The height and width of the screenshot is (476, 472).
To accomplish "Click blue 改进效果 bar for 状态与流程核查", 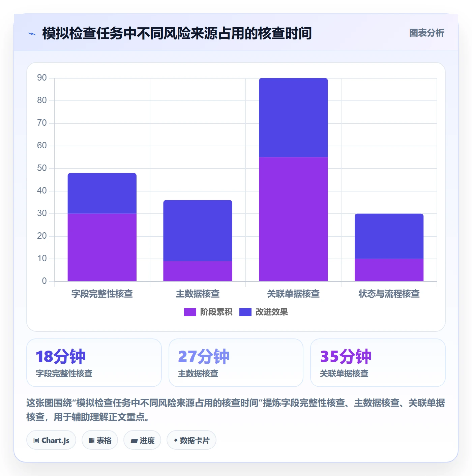I will (x=389, y=236).
